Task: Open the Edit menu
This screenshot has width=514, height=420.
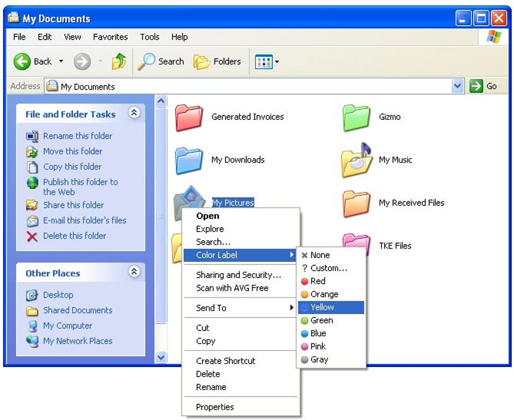Action: 44,37
